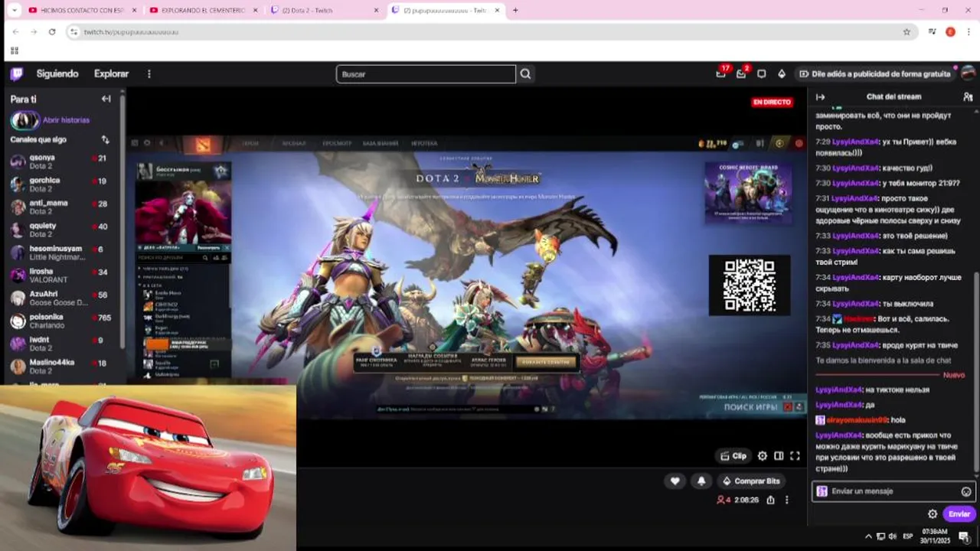This screenshot has width=980, height=551.
Task: Send the message with Enviar button
Action: pos(959,514)
